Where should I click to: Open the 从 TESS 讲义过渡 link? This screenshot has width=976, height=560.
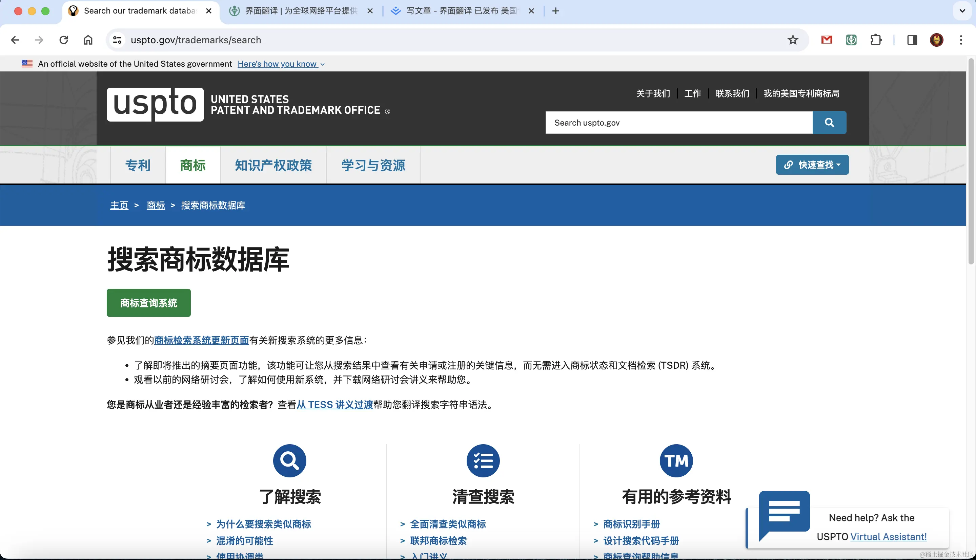pos(334,405)
